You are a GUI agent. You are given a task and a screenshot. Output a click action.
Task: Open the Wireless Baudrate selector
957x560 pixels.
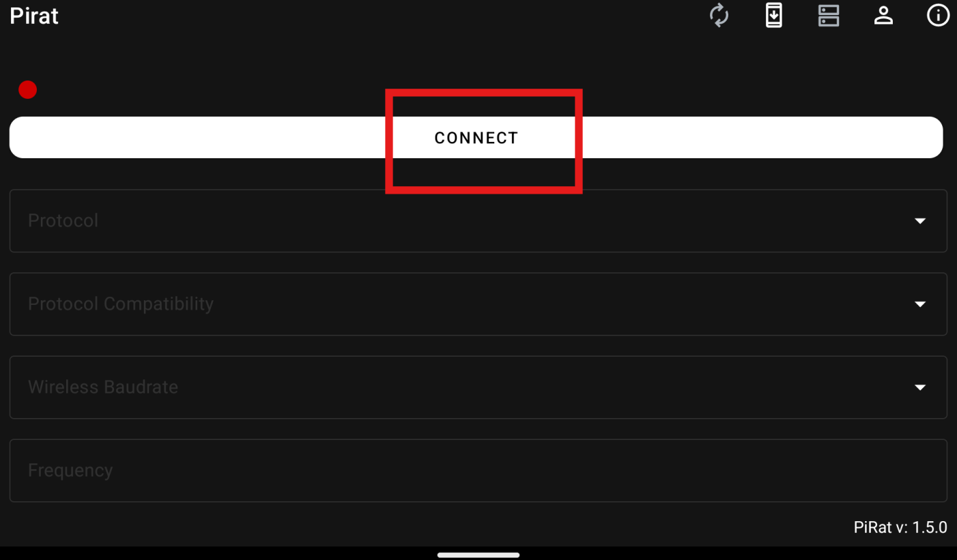(478, 387)
